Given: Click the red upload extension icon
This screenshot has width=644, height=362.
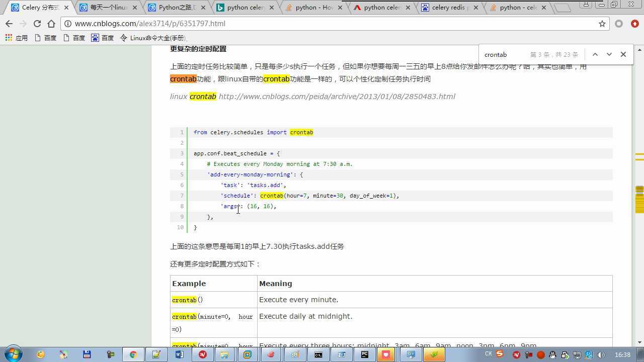Looking at the screenshot, I should click(635, 24).
